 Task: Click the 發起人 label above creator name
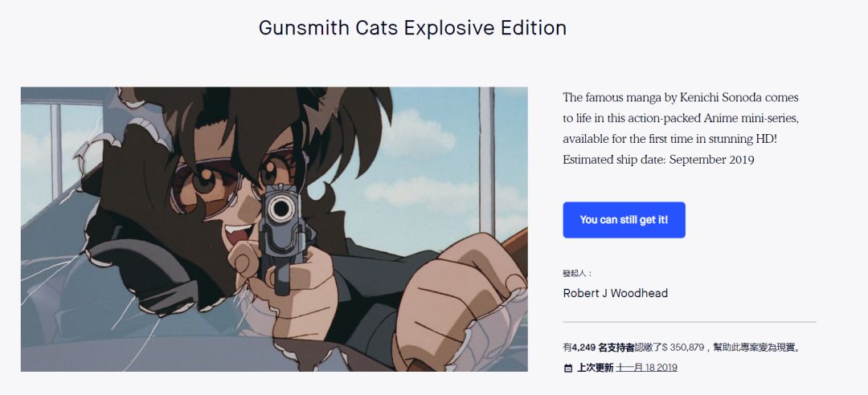[577, 274]
